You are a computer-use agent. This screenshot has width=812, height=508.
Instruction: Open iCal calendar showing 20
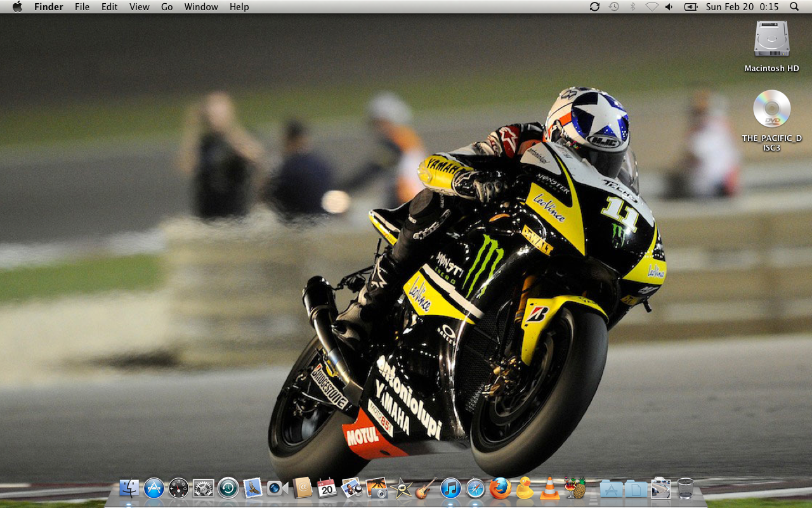(x=327, y=488)
